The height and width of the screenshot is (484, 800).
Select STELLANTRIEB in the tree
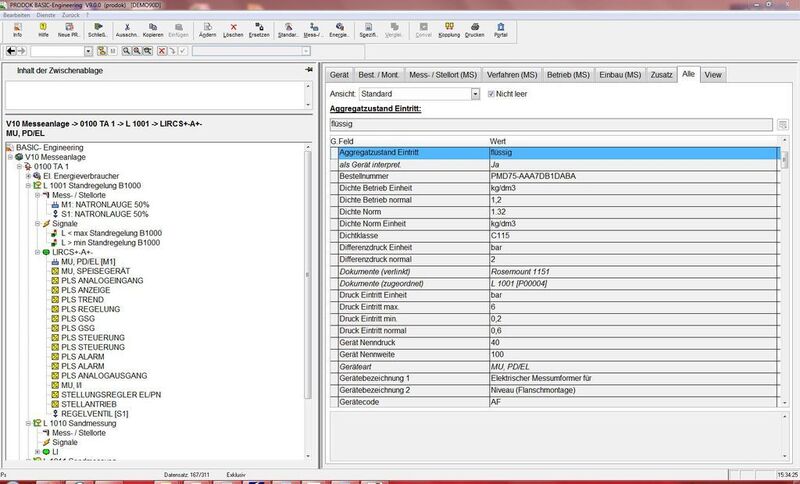pos(88,402)
